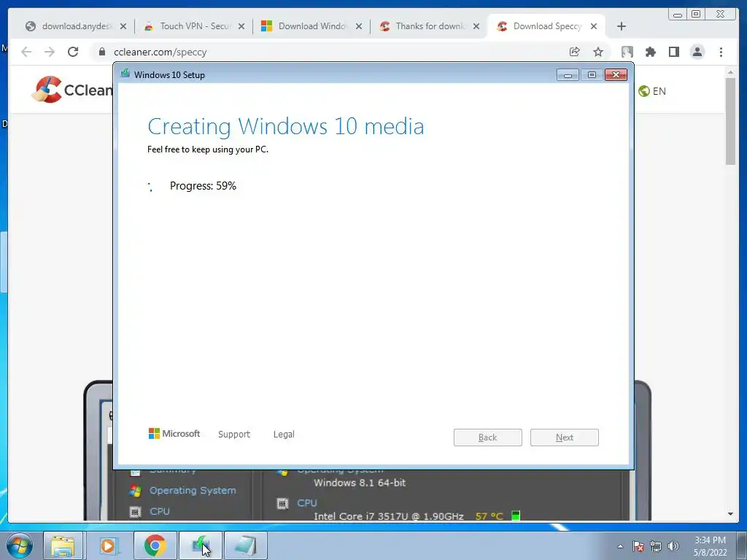Click the Back button in Windows 10 Setup
The width and height of the screenshot is (747, 560).
pos(488,437)
